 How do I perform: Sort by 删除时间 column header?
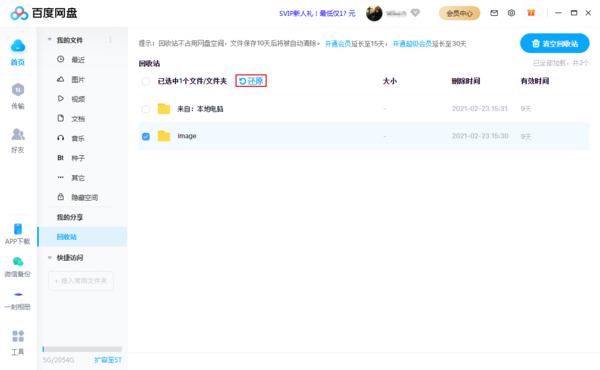(466, 81)
